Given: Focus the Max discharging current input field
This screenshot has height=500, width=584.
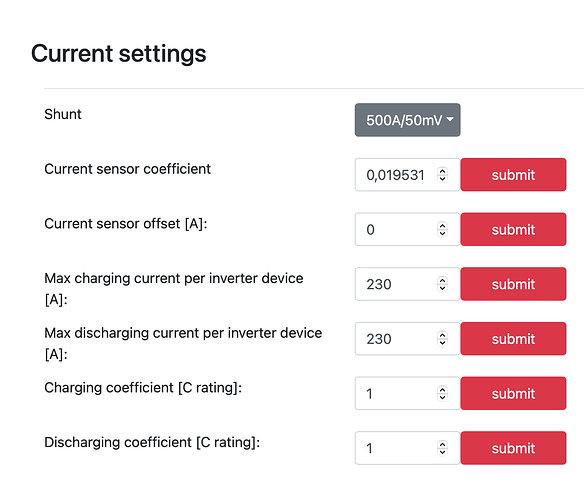Looking at the screenshot, I should [x=407, y=339].
